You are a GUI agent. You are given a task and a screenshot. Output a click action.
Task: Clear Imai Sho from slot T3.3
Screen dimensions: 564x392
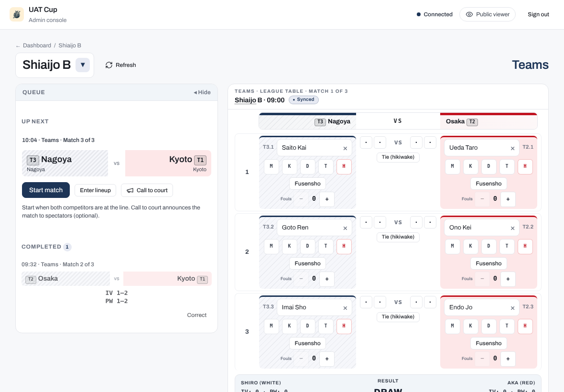[345, 308]
